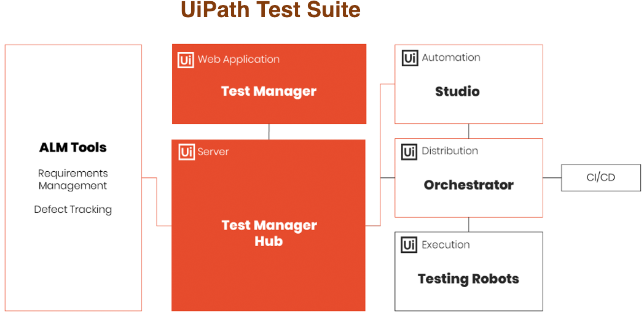This screenshot has width=644, height=316.
Task: Click the Orchestrator title
Action: pyautogui.click(x=469, y=185)
